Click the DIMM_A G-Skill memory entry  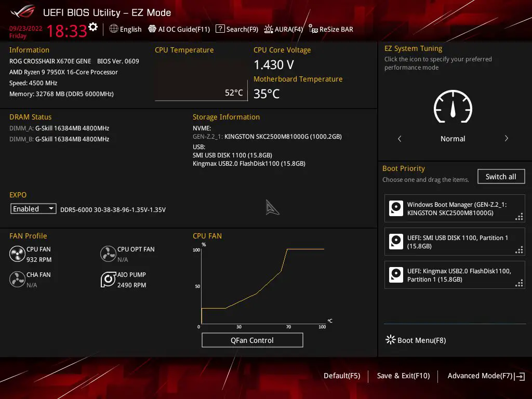click(x=59, y=128)
